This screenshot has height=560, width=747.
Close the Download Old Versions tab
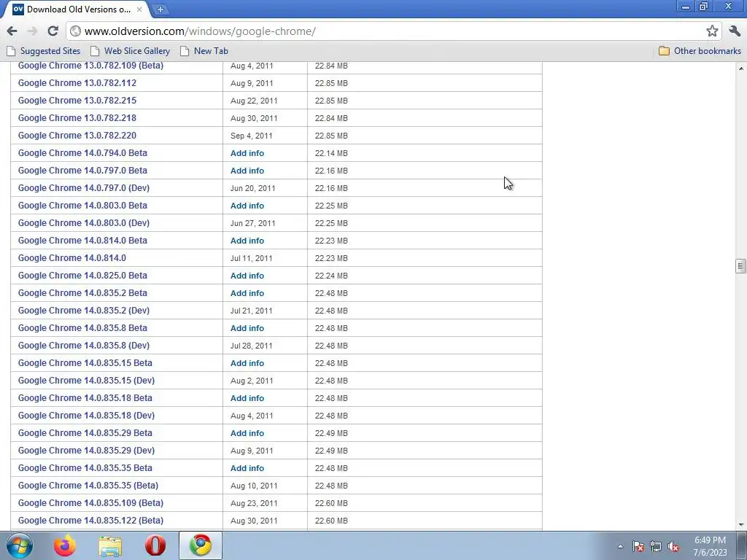[x=139, y=9]
